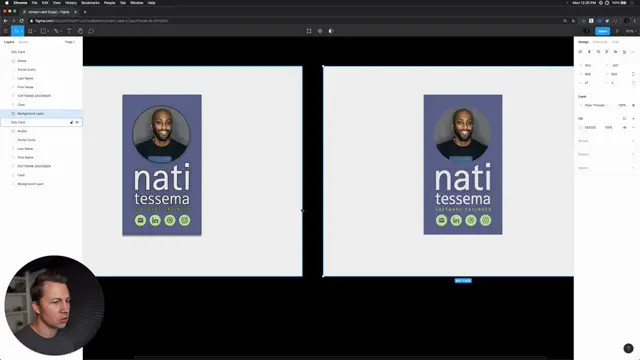Screen dimensions: 640x360
Task: Click the blue Share button
Action: click(602, 31)
